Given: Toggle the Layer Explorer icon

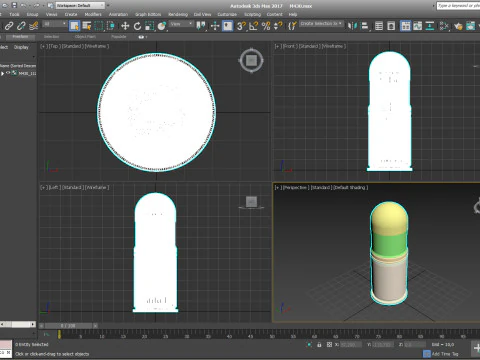Looking at the screenshot, I should pos(391,26).
